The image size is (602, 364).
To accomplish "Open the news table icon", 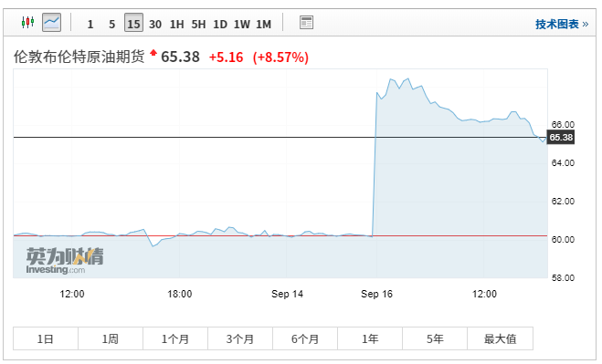I will point(306,23).
